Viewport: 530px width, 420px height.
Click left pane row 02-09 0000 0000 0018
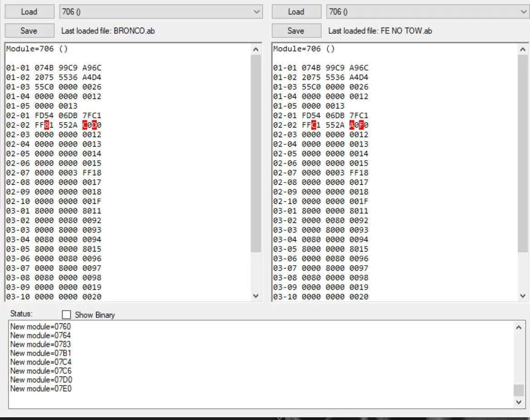pos(54,192)
